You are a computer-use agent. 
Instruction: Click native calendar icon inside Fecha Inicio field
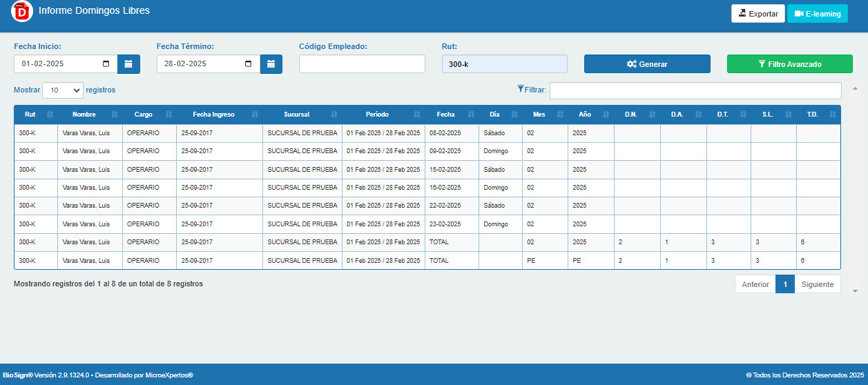tap(106, 64)
